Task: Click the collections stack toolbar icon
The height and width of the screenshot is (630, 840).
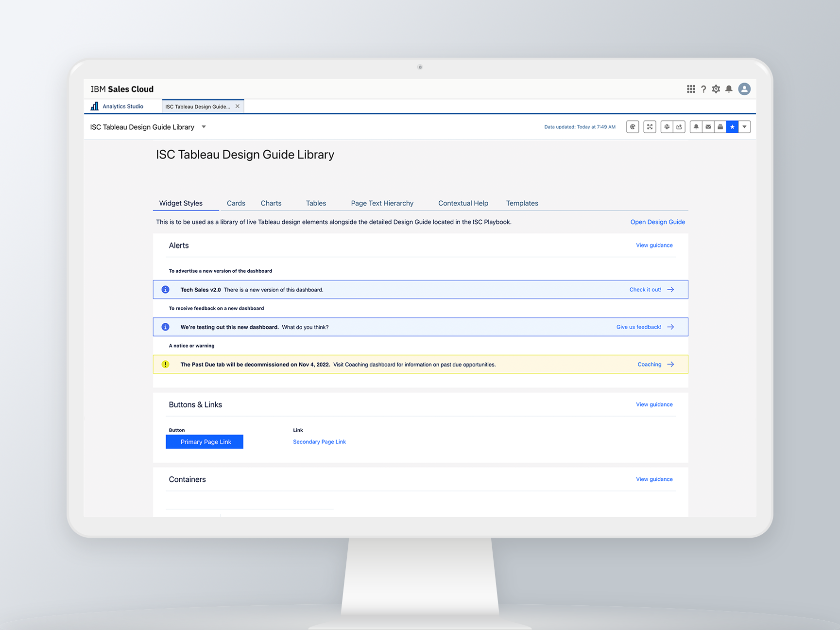Action: pos(720,127)
